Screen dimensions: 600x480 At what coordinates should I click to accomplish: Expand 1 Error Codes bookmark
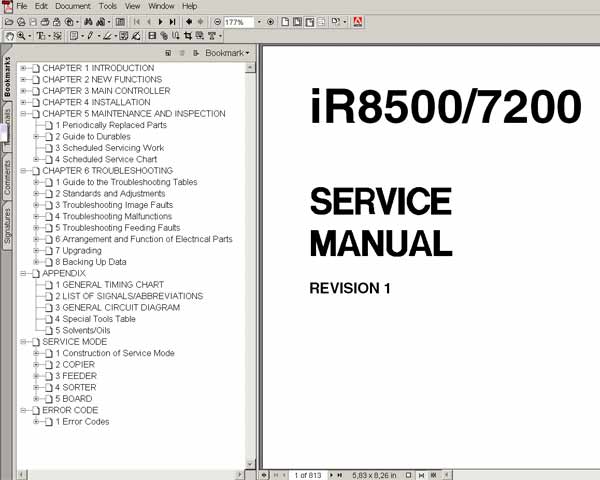36,421
